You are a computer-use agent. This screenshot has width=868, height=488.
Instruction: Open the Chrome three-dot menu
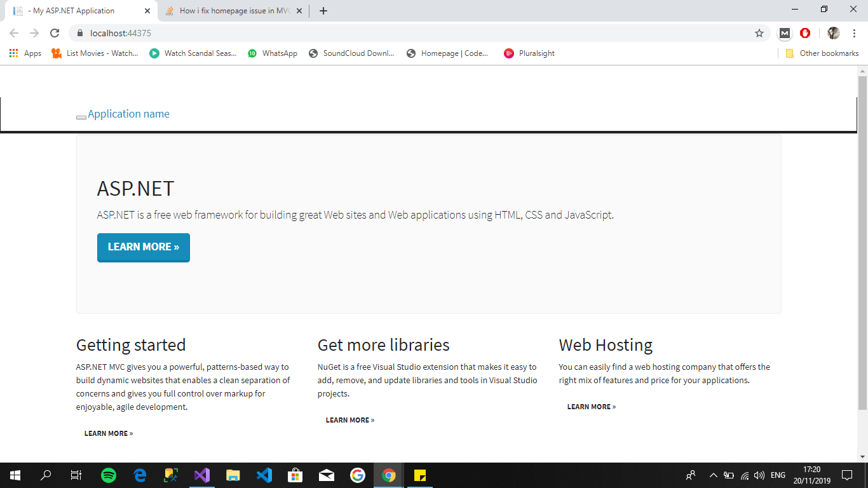click(x=854, y=32)
